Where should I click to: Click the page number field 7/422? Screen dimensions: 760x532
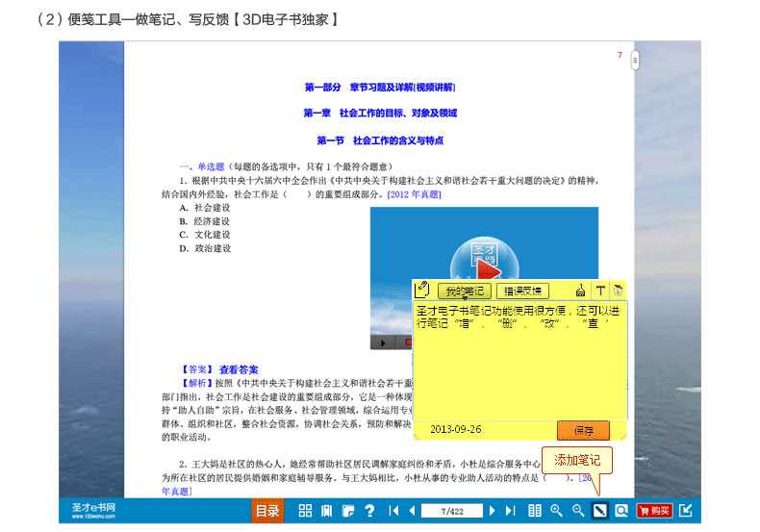coord(451,511)
